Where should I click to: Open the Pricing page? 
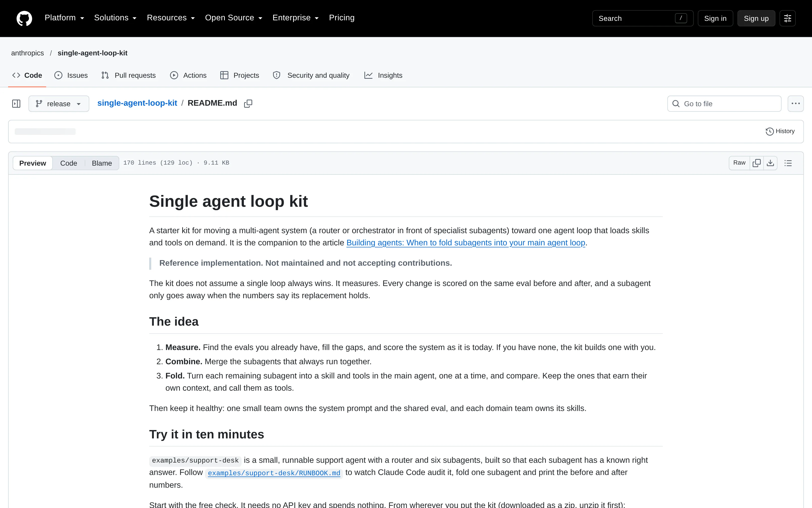342,18
